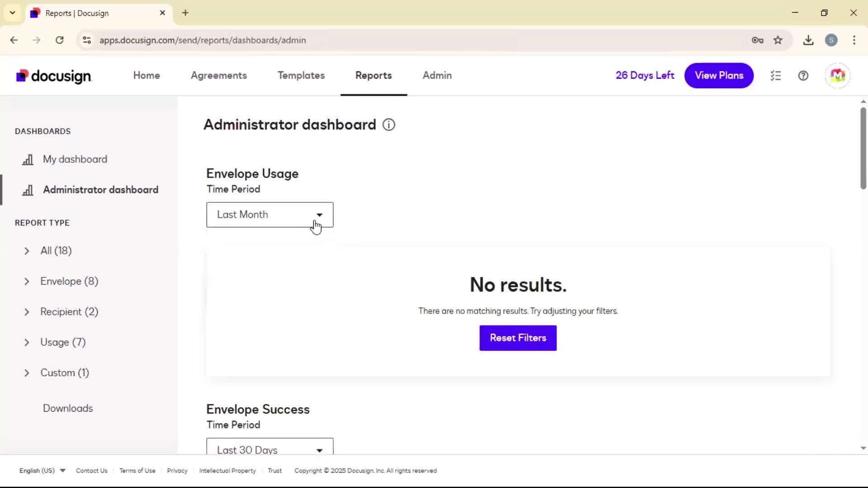Screen dimensions: 868x488
Task: Click the browser address bar URL
Action: [x=203, y=40]
